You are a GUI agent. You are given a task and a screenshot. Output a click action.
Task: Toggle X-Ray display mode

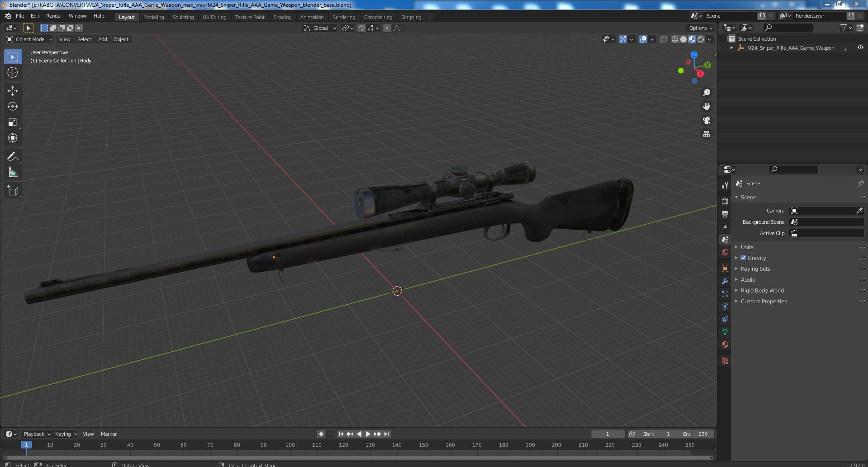(x=663, y=39)
